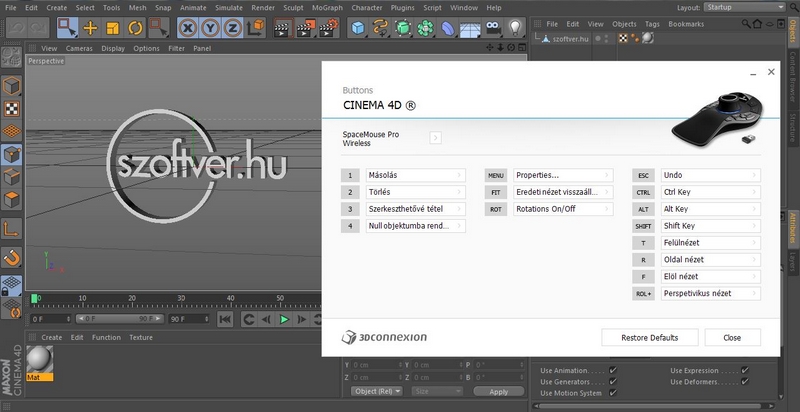The height and width of the screenshot is (412, 800).
Task: Click Restore Defaults button
Action: click(x=649, y=338)
